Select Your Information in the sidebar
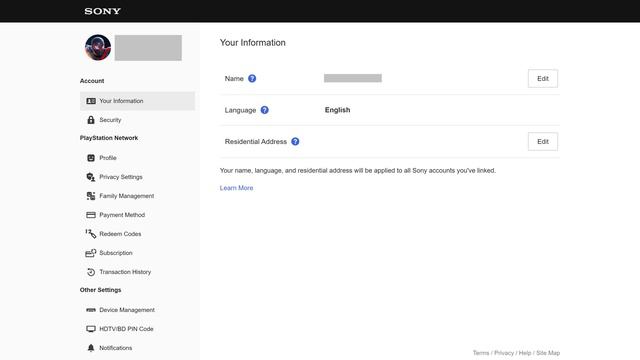 [138, 101]
